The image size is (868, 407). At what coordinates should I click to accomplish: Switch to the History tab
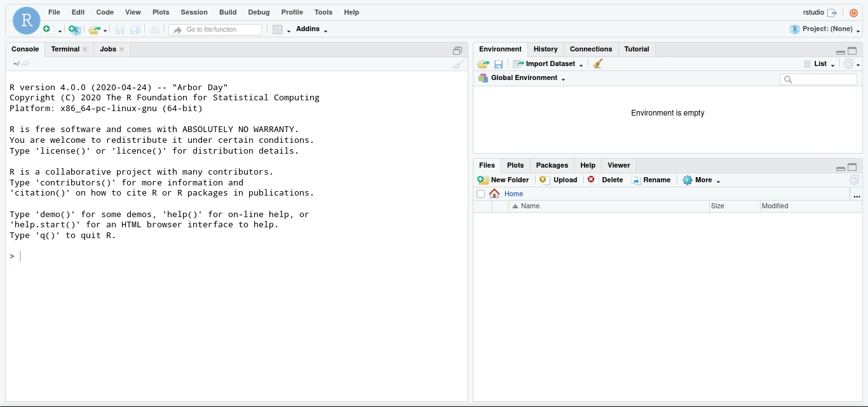click(545, 49)
